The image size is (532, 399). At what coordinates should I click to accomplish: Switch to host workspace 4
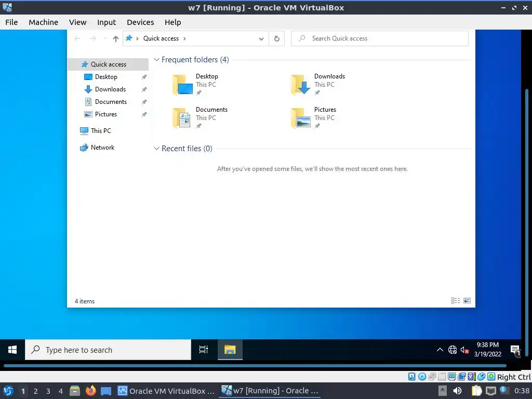tap(61, 391)
